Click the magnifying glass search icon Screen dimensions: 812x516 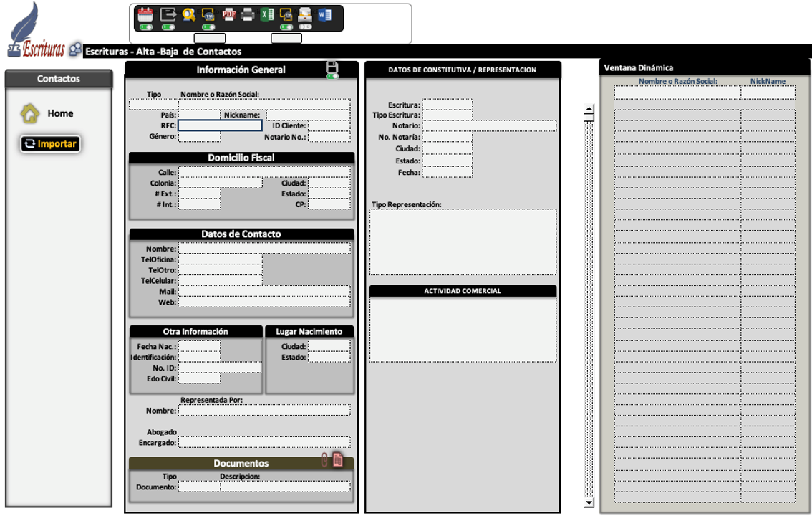click(189, 14)
